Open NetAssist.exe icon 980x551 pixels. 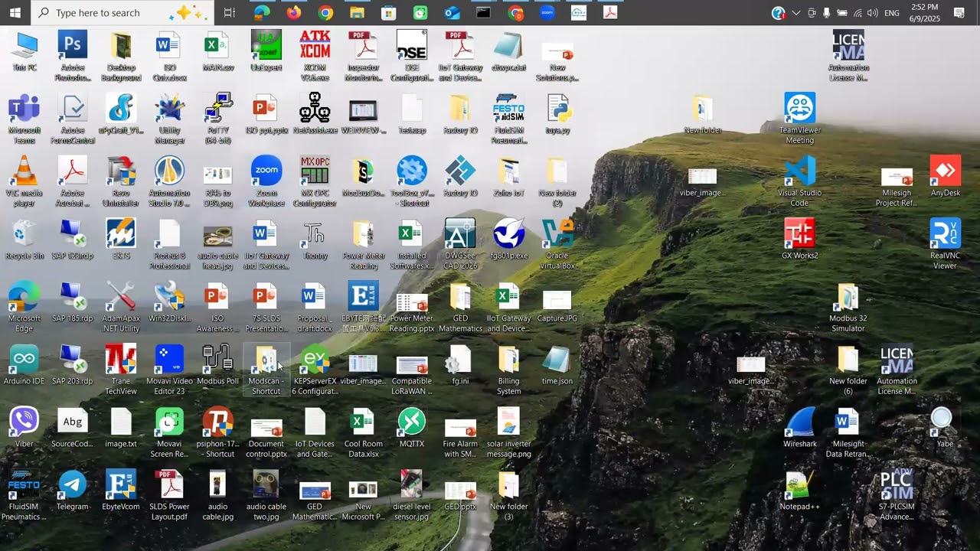pos(315,114)
